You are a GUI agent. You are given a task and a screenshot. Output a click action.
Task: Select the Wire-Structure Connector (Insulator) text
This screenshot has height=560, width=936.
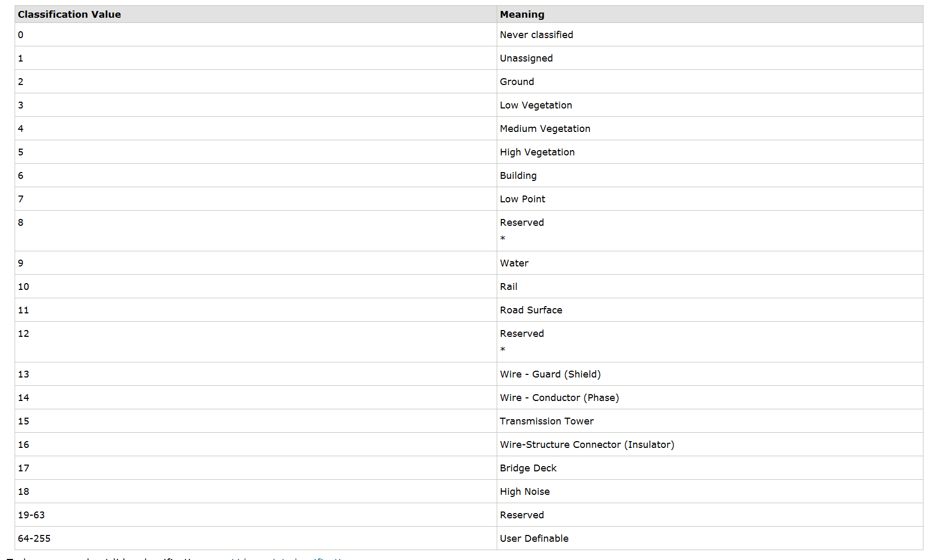coord(586,445)
